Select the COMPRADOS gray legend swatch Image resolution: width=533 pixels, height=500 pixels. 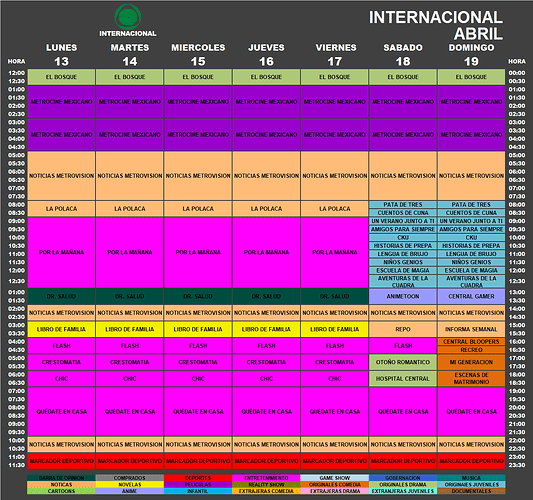(x=130, y=478)
